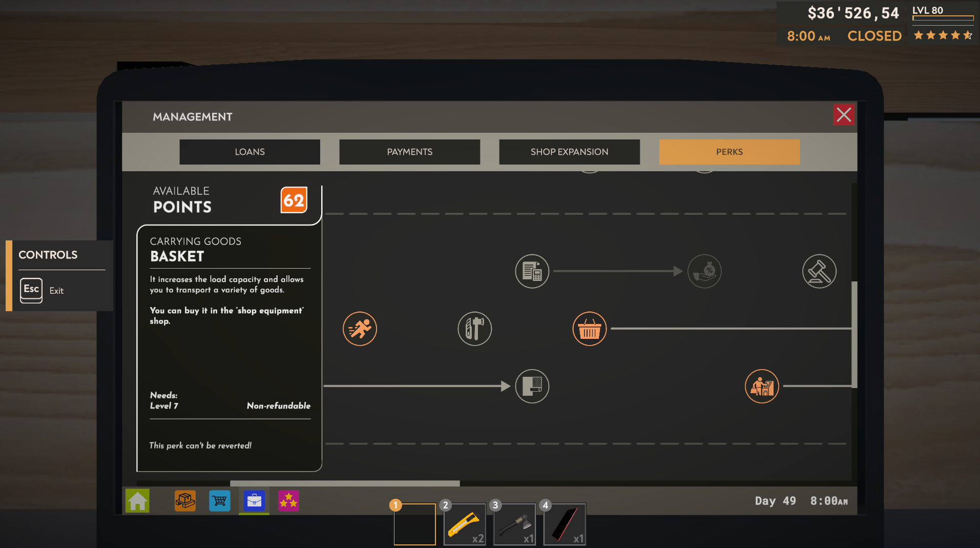Viewport: 980px width, 548px height.
Task: Open the Payments tab
Action: pyautogui.click(x=409, y=152)
